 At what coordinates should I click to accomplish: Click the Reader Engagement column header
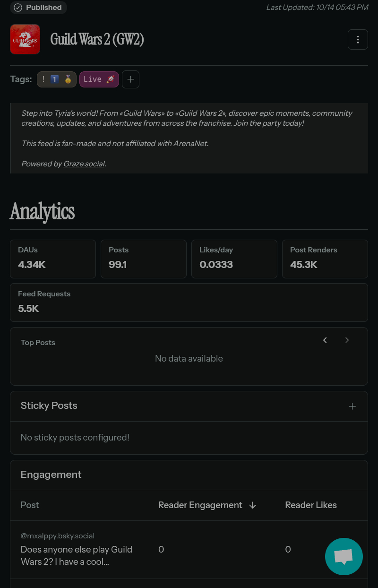[200, 505]
